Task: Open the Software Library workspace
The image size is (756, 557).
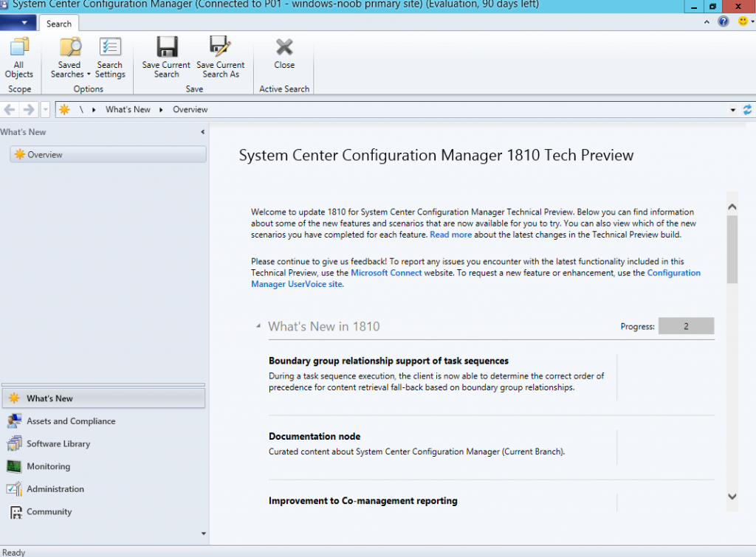Action: tap(103, 444)
